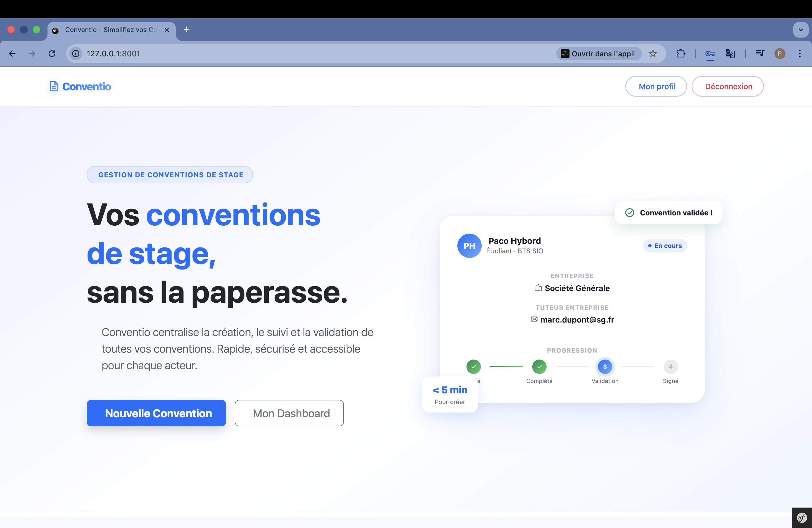Open the Chrome three-dot menu

coord(800,54)
